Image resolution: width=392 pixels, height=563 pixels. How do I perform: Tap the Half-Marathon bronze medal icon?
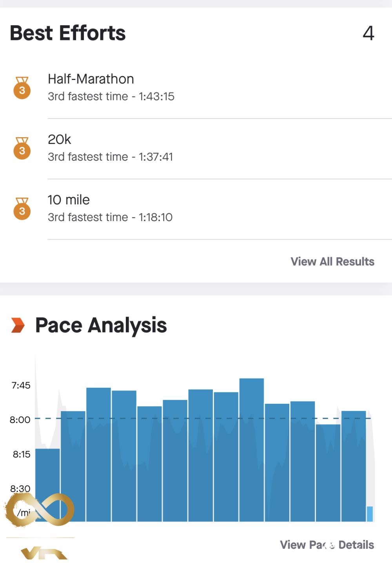point(22,88)
